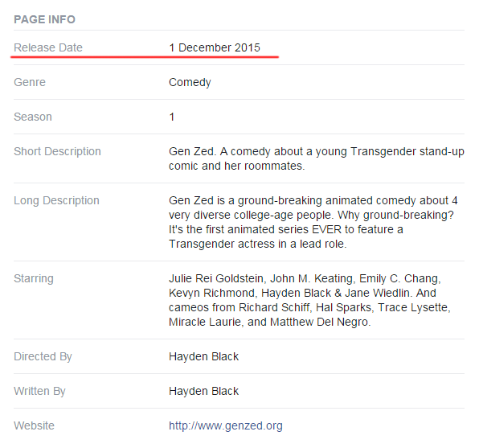Click the 1 December 2015 date value

[215, 47]
